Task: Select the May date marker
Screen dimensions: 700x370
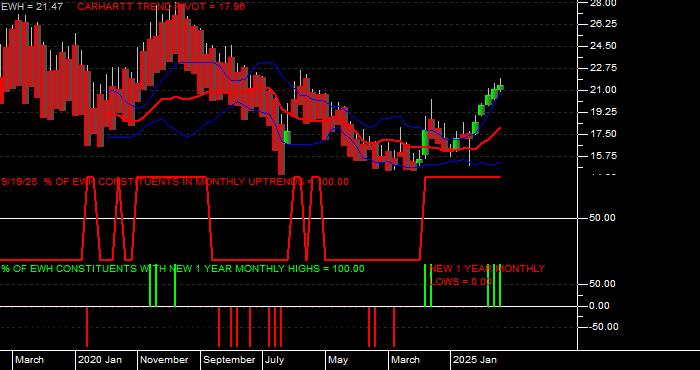Action: tap(338, 360)
